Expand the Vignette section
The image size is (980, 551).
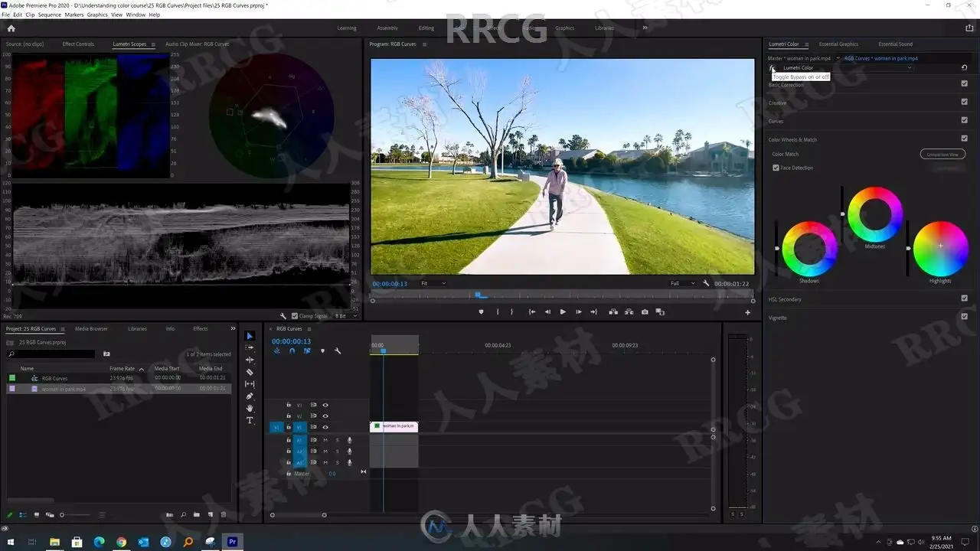(777, 318)
